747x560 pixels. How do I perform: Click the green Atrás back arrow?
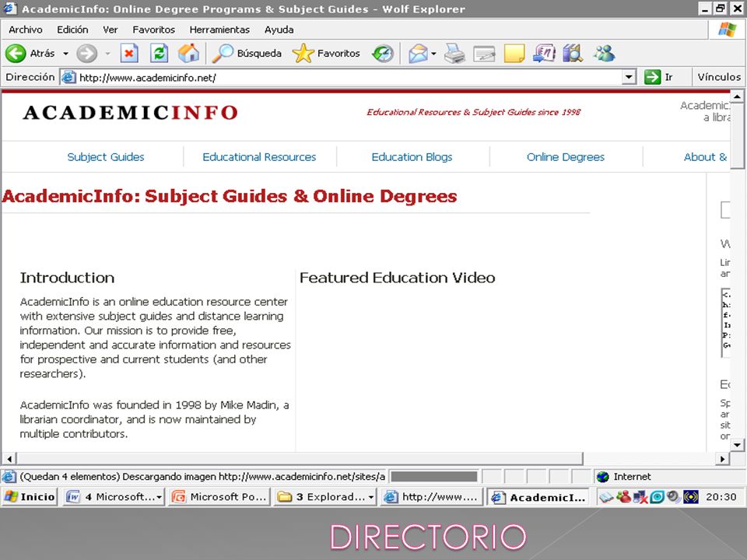tap(16, 54)
